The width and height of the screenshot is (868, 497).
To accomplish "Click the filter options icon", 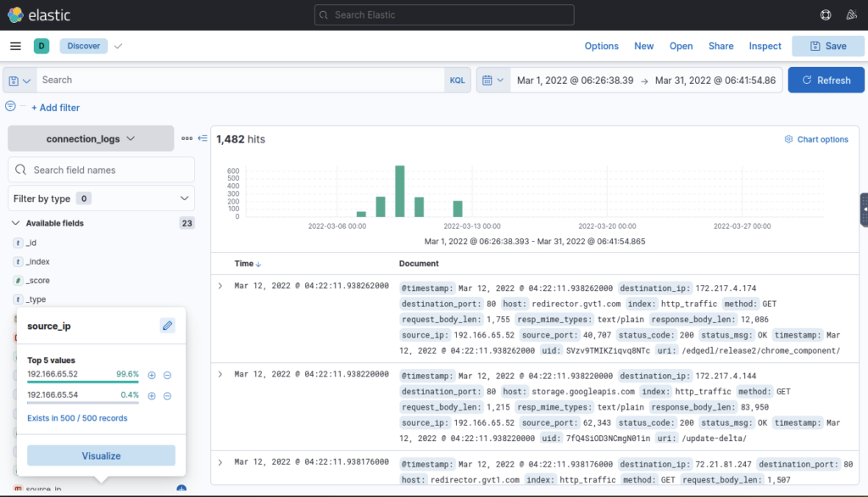I will pyautogui.click(x=10, y=106).
